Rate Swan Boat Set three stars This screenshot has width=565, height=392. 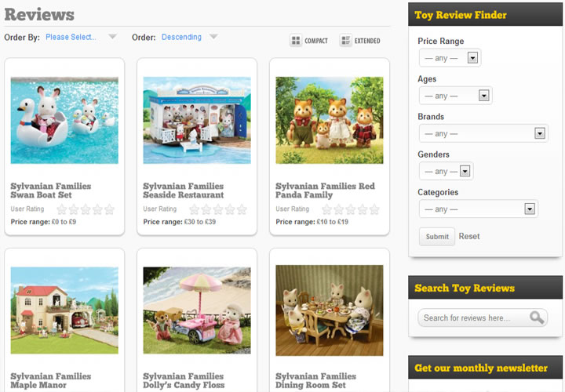coord(86,209)
